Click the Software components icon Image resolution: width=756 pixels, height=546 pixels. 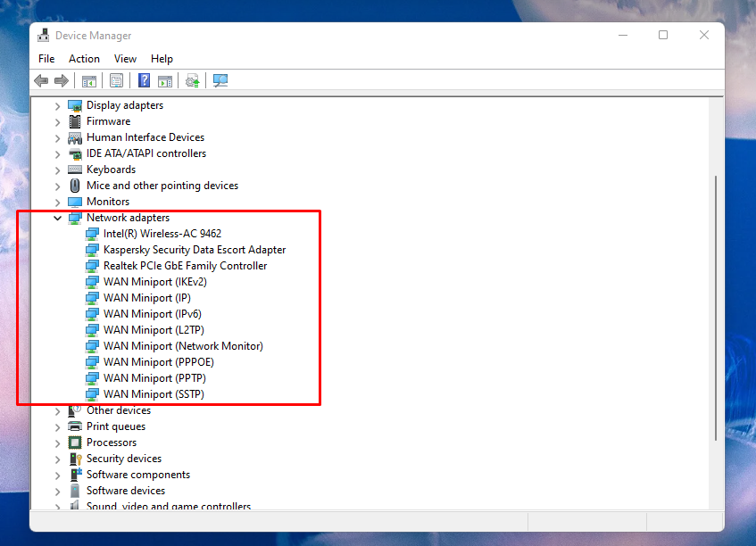point(76,475)
